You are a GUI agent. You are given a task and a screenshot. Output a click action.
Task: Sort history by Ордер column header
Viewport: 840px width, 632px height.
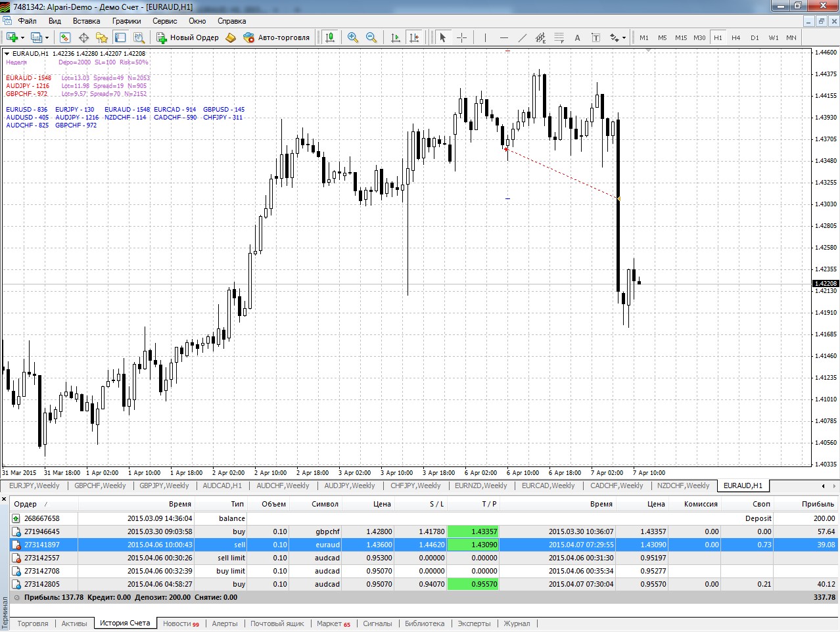(43, 504)
